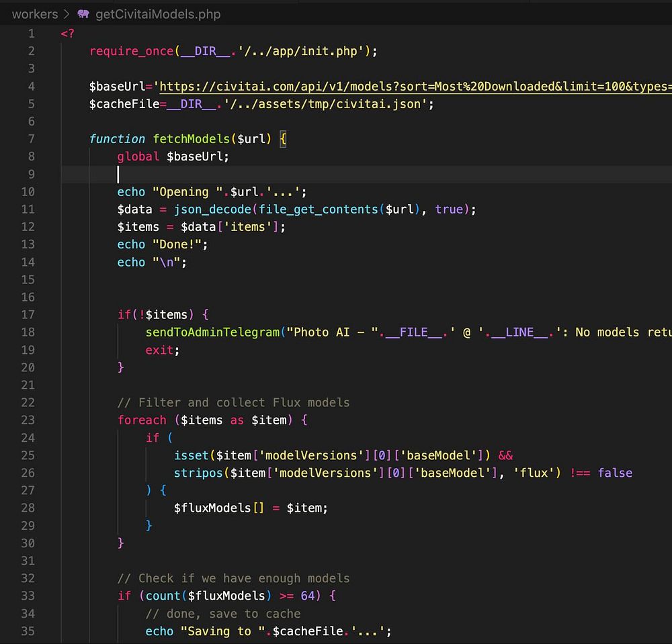Click 'json_decode' function call on line 11
The height and width of the screenshot is (644, 672).
[212, 210]
